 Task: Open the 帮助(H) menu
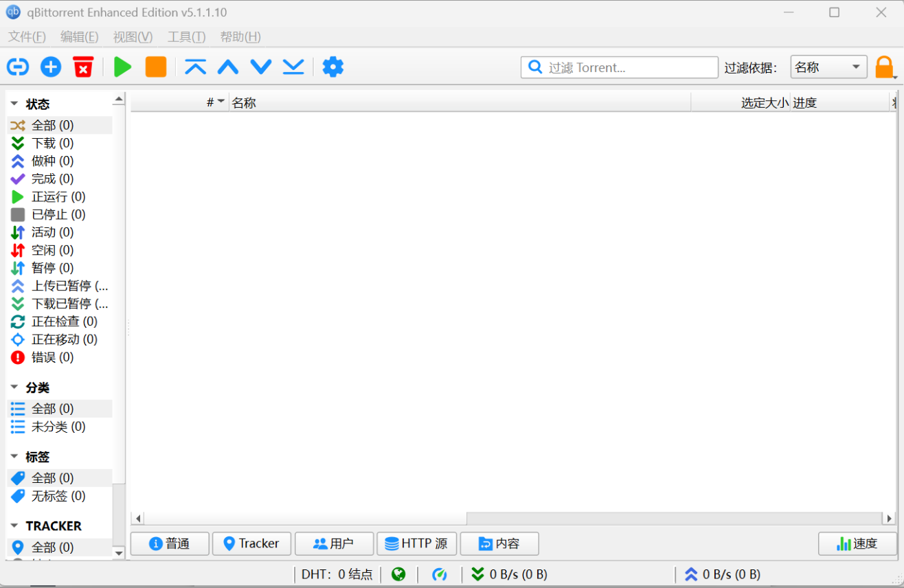[240, 37]
